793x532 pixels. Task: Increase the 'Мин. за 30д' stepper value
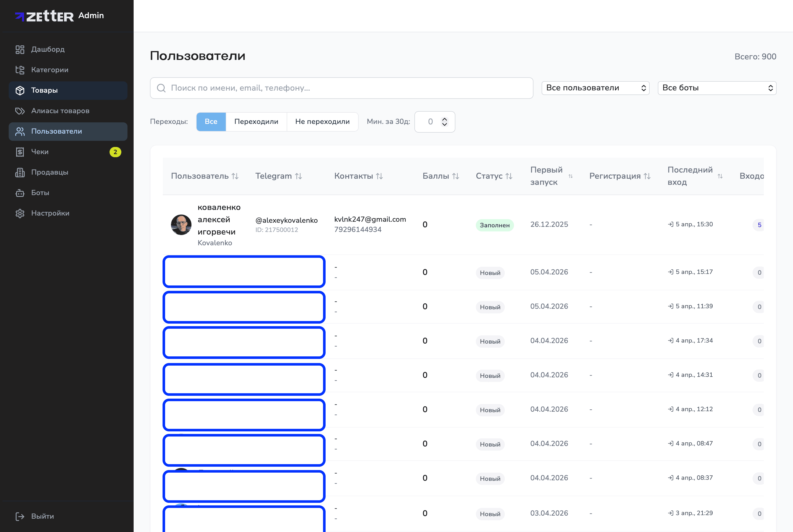444,119
